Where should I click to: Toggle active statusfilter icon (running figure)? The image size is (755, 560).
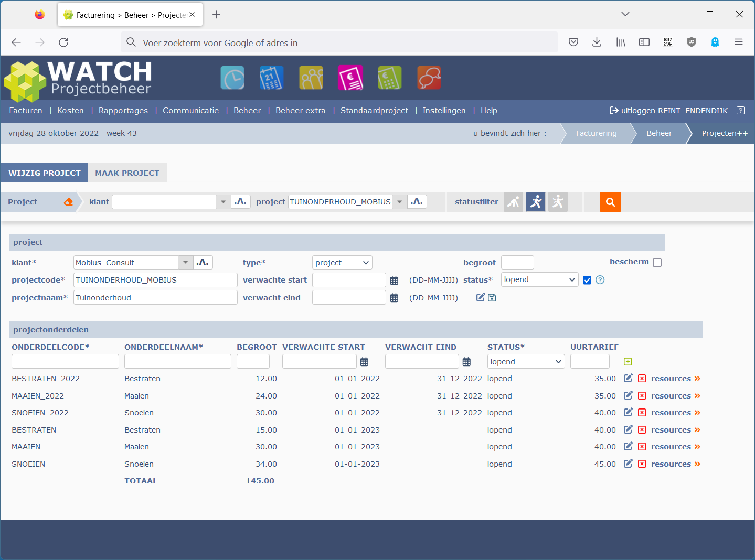tap(536, 202)
